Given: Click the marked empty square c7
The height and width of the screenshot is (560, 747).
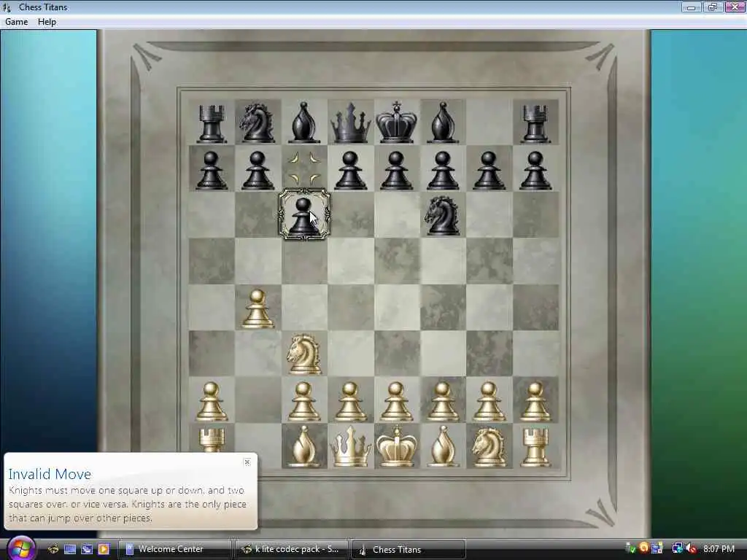Looking at the screenshot, I should 304,168.
